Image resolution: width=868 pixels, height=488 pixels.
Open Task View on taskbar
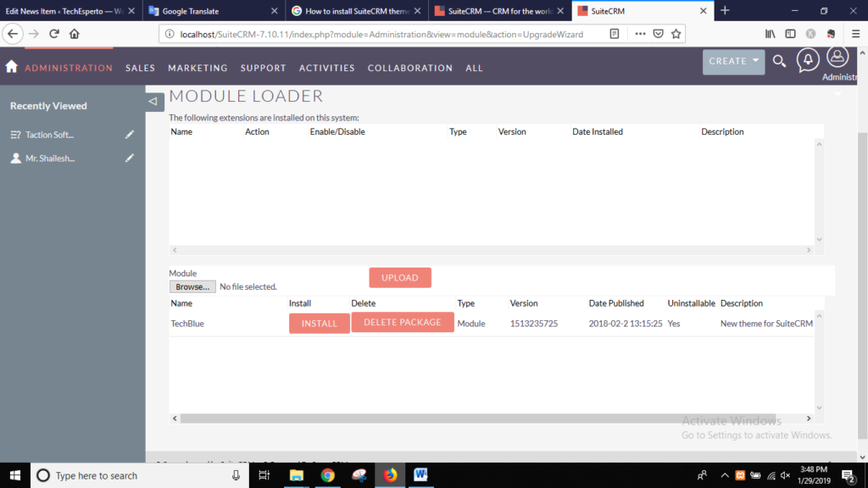pos(264,475)
